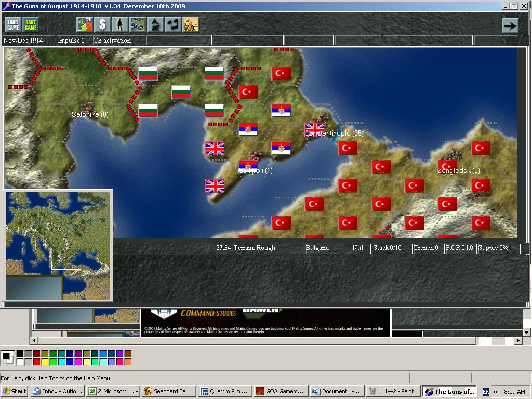
Task: Click the Trench 0 info box
Action: (x=429, y=248)
